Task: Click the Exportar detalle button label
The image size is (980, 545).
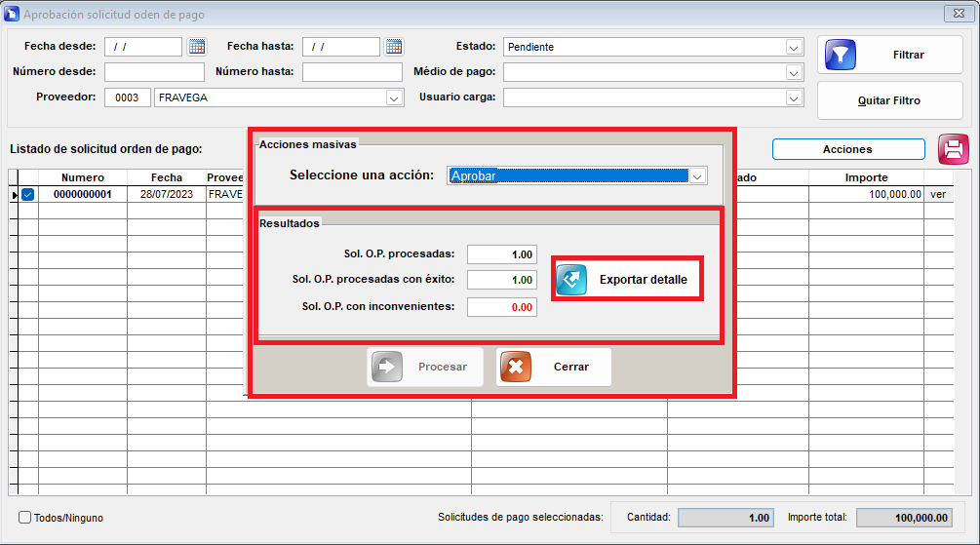Action: 644,280
